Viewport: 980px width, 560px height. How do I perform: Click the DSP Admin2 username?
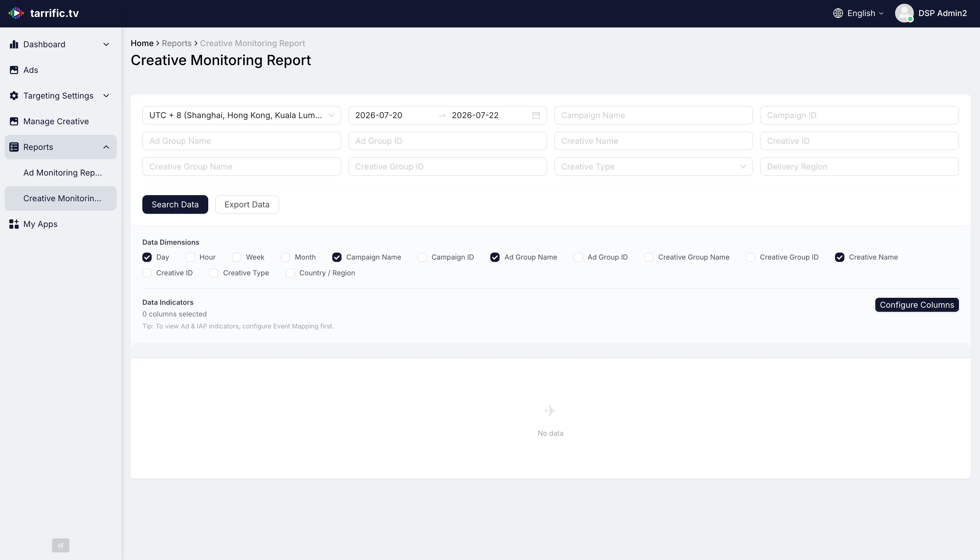click(x=942, y=13)
